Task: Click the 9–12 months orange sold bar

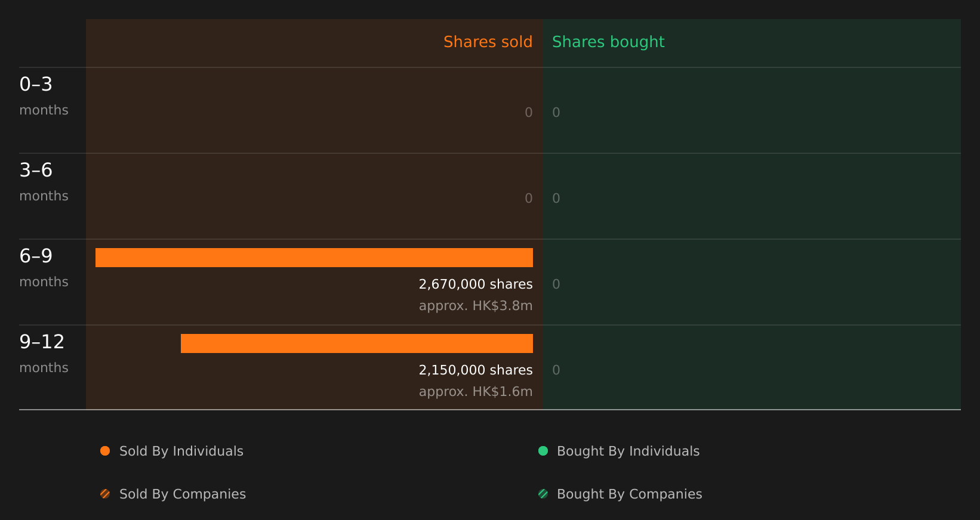Action: pyautogui.click(x=357, y=343)
